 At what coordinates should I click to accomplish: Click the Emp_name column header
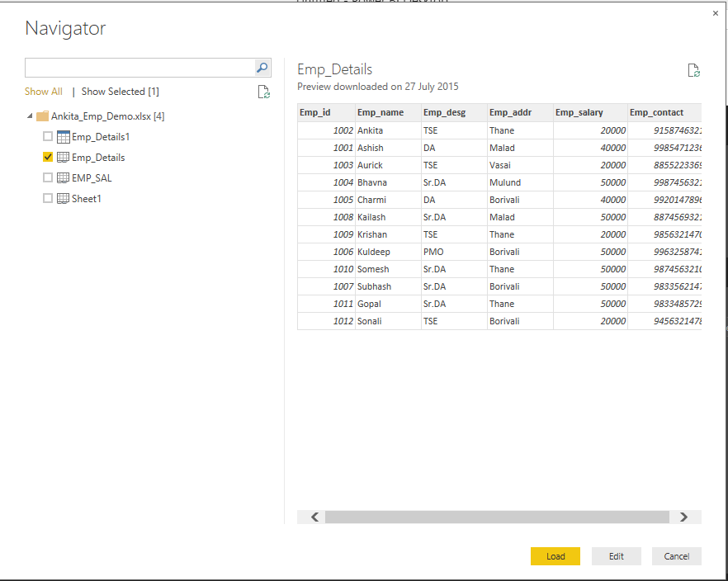pyautogui.click(x=388, y=112)
